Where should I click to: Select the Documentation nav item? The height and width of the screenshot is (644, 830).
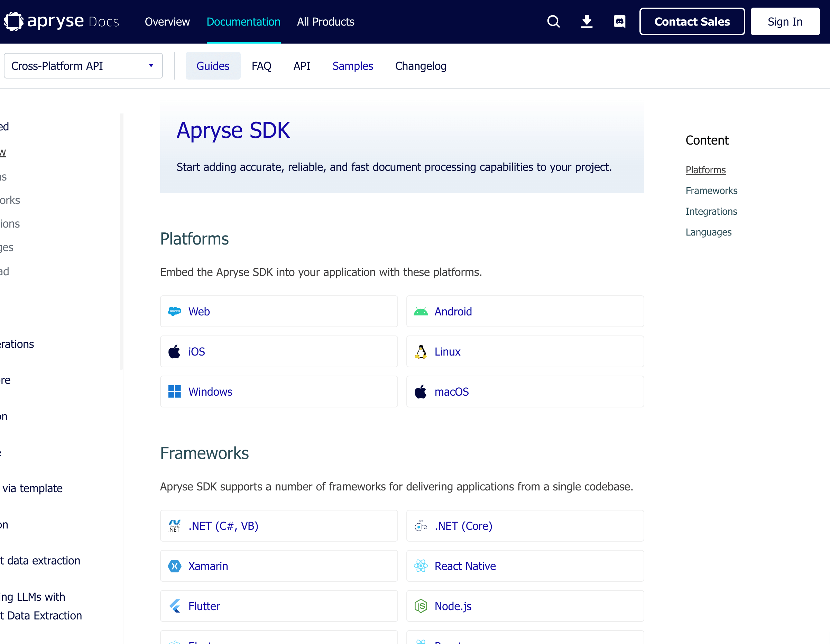(x=243, y=22)
